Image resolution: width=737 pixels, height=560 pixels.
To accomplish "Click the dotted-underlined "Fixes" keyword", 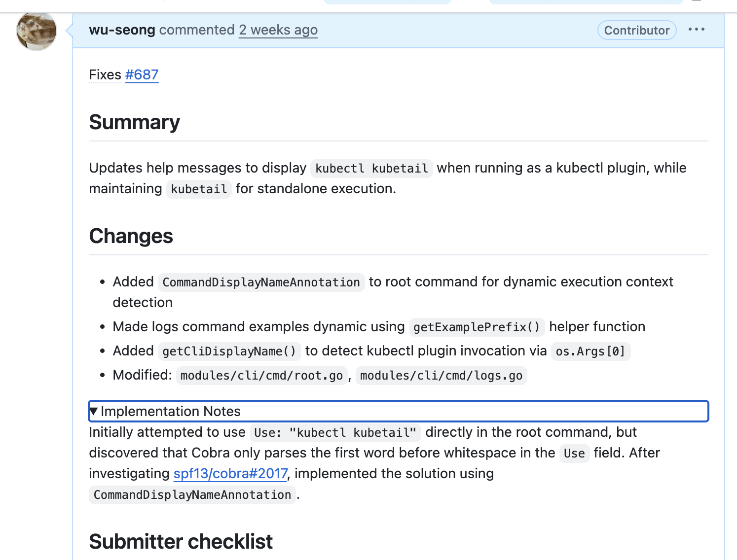I will pyautogui.click(x=105, y=75).
